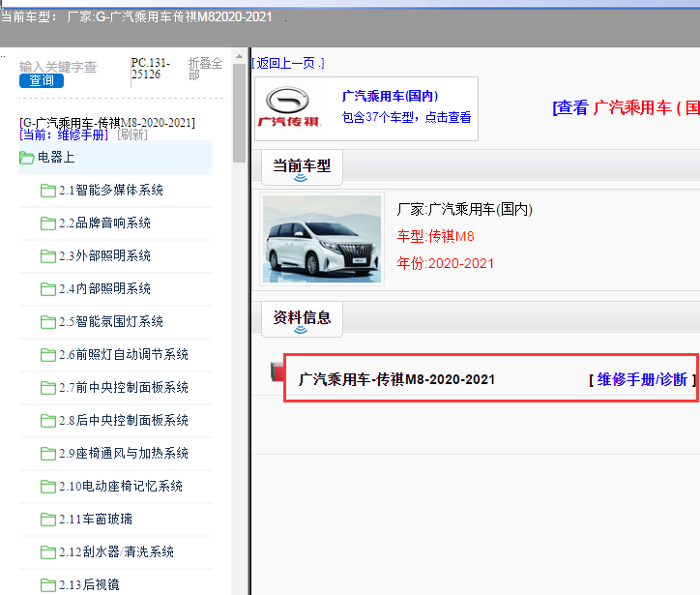Click the folder icon for 2.3外部照明系统

click(48, 256)
